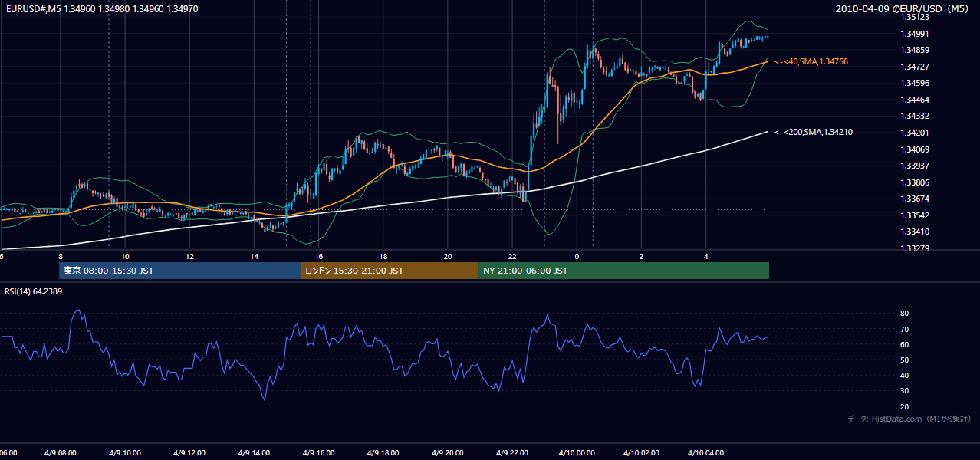The width and height of the screenshot is (980, 460).
Task: Click the 4/10 00:00 time label
Action: click(x=577, y=453)
